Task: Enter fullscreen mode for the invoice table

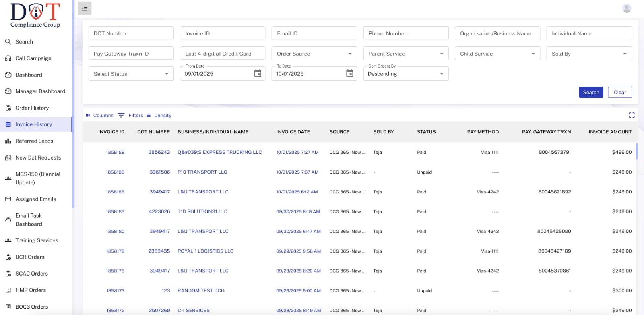Action: (632, 115)
